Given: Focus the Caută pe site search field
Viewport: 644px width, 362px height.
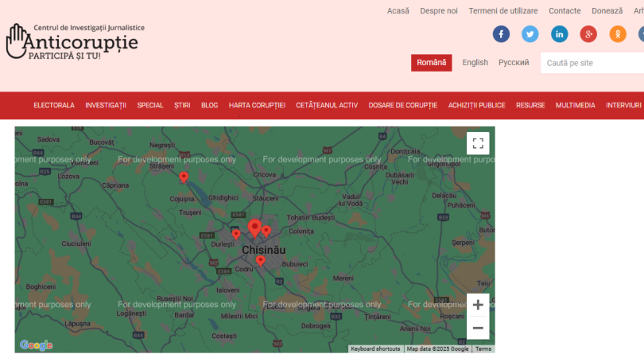Looking at the screenshot, I should click(592, 63).
